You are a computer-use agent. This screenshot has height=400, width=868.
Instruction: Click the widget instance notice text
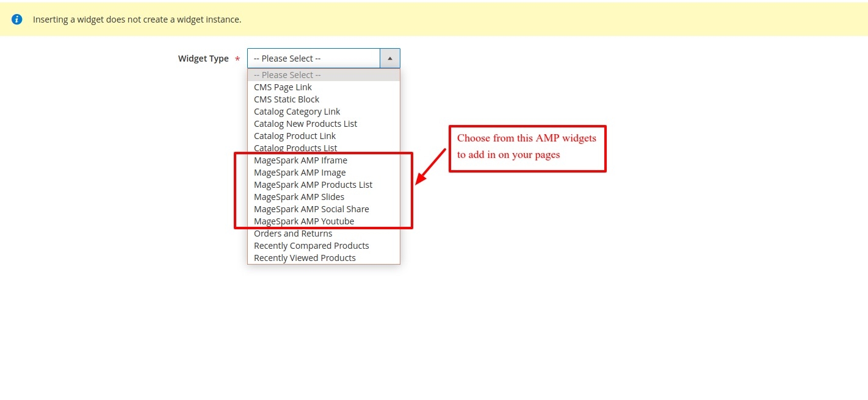tap(137, 20)
